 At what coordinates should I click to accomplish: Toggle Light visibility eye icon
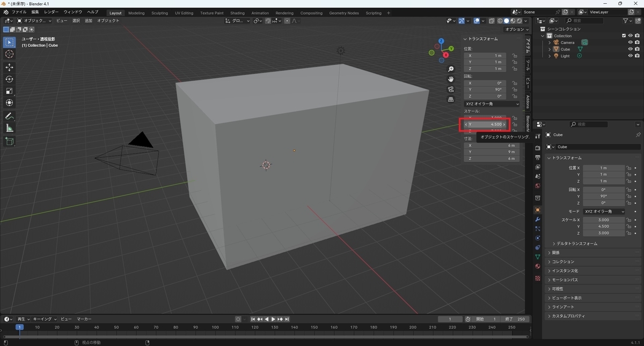click(631, 56)
